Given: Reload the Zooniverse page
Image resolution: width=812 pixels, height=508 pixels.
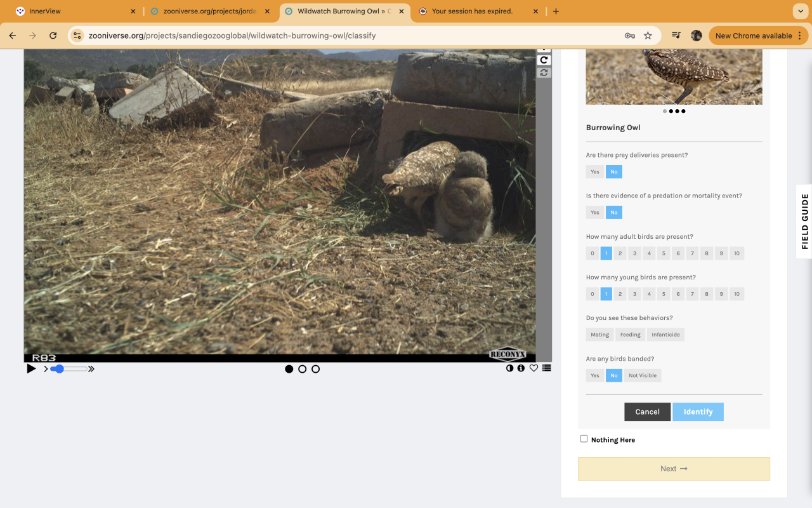Looking at the screenshot, I should tap(53, 36).
